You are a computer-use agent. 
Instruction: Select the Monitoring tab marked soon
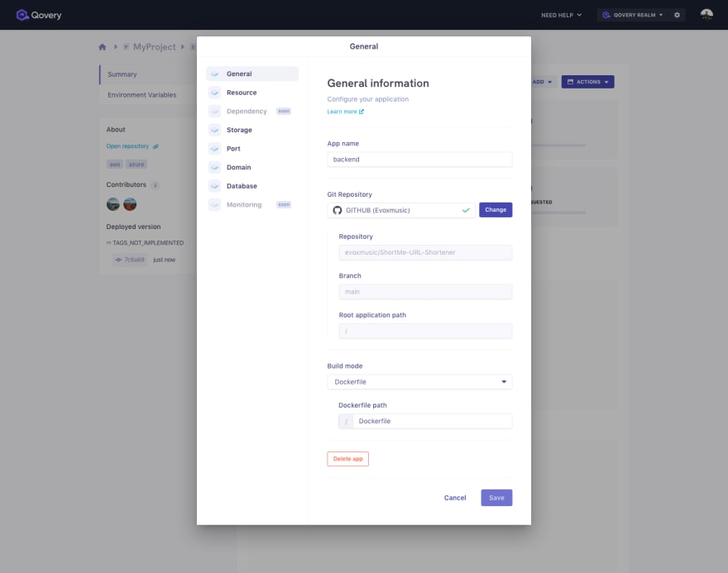pos(252,204)
